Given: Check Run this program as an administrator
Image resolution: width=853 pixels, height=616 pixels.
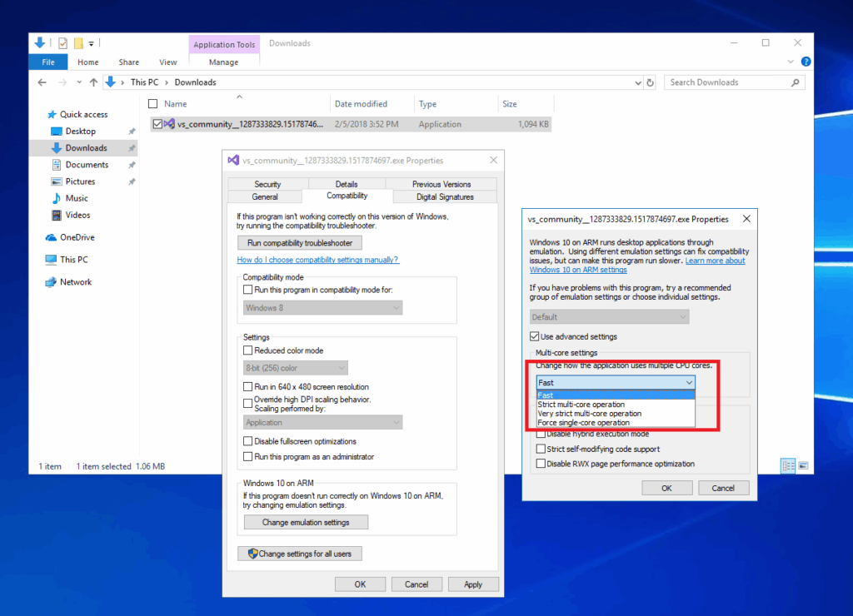Looking at the screenshot, I should tap(248, 456).
